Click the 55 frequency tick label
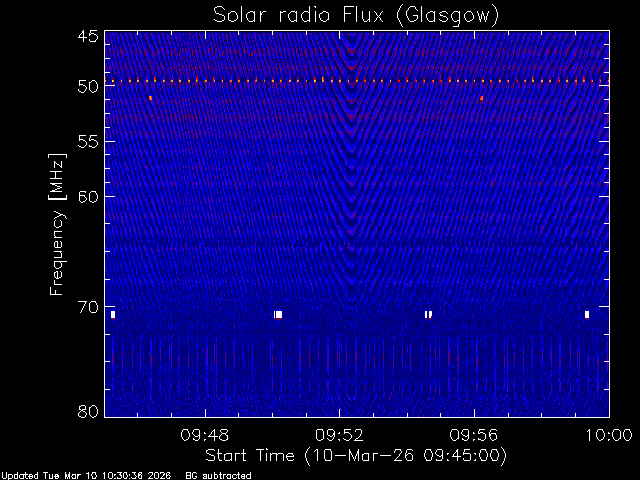 [88, 142]
